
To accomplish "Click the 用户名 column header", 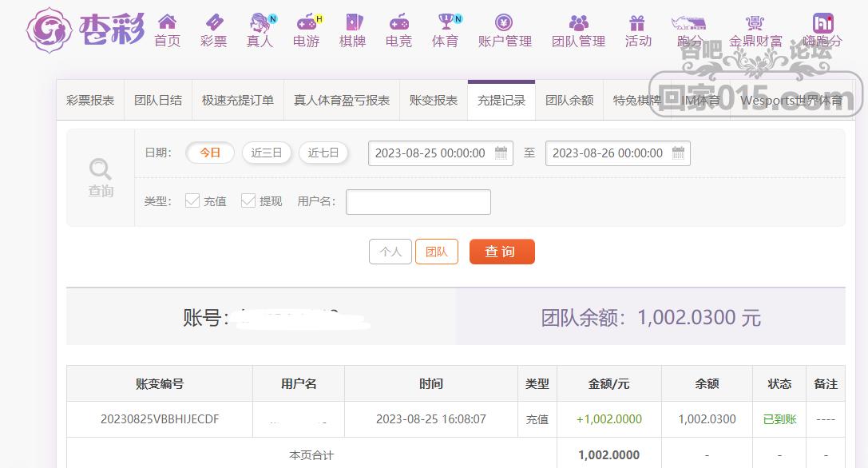I will point(299,383).
